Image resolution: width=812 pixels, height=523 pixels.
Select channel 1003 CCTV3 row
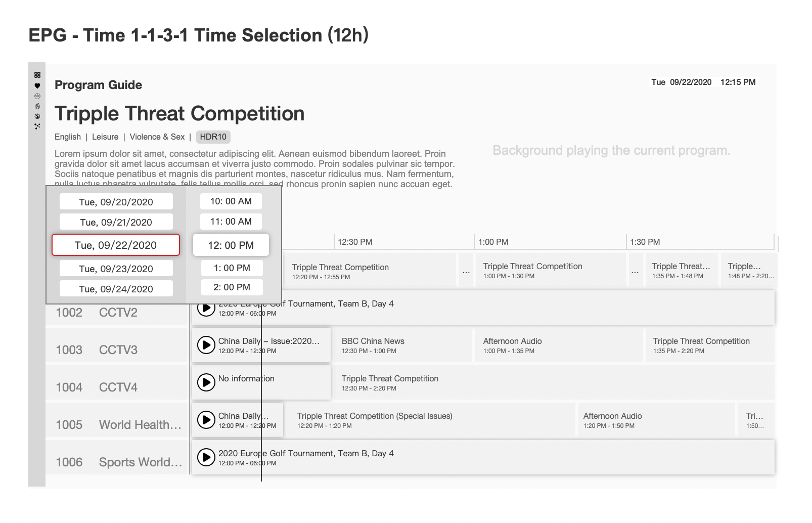tap(116, 350)
